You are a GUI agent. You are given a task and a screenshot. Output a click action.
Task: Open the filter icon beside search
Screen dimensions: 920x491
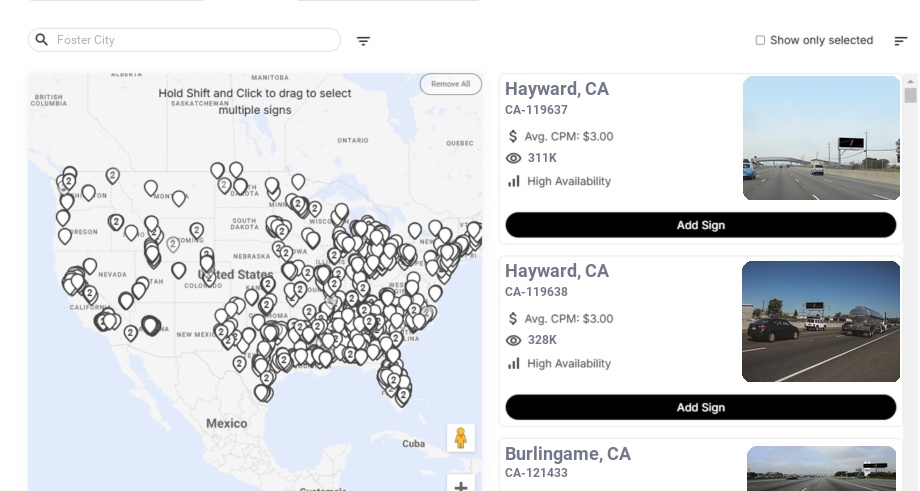pyautogui.click(x=364, y=41)
